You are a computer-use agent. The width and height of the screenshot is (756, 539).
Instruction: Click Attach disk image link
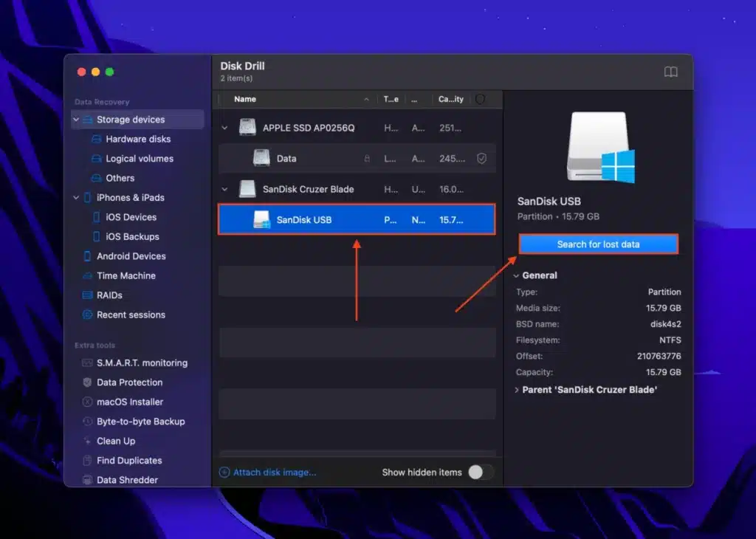click(275, 473)
